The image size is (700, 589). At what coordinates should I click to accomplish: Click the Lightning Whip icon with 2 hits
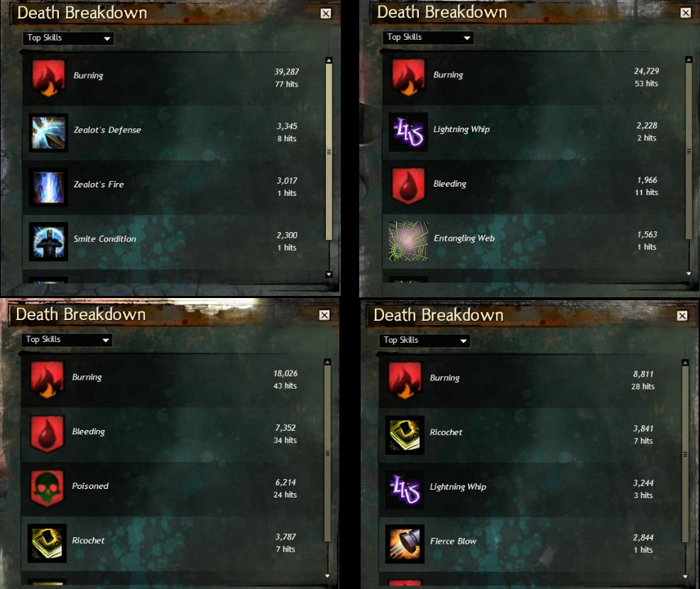408,132
